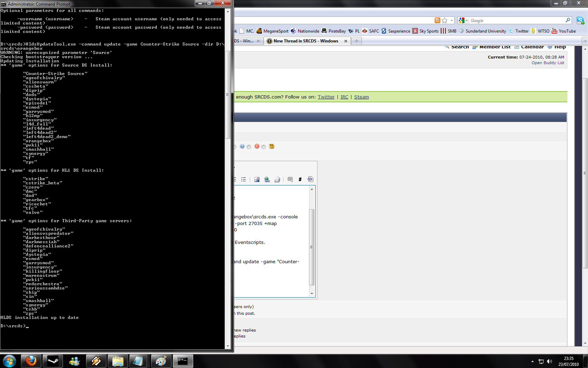Open Windows Explorer from the taskbar
Screen dimensions: 588x368
(118, 361)
